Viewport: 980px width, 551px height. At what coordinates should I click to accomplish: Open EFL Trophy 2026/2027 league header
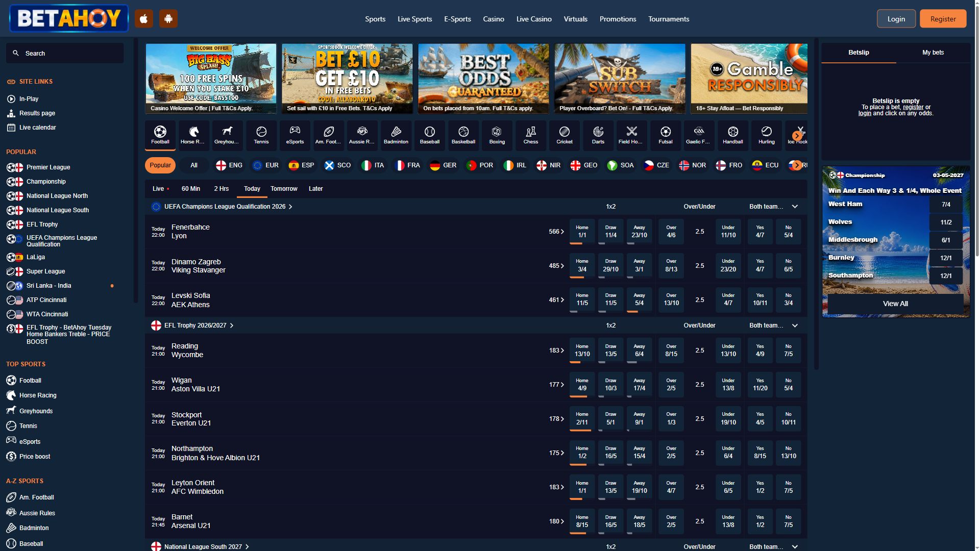click(193, 325)
